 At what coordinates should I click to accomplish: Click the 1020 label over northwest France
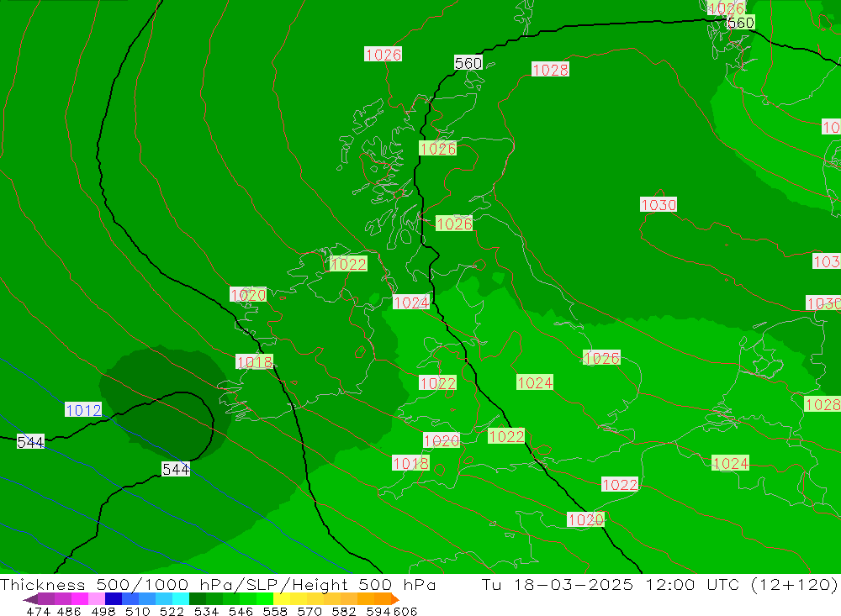tap(585, 519)
